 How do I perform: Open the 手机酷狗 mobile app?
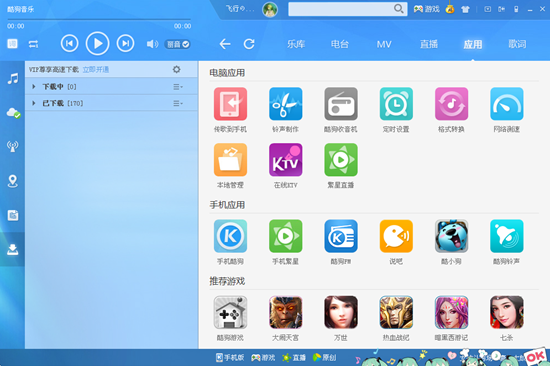(x=230, y=236)
